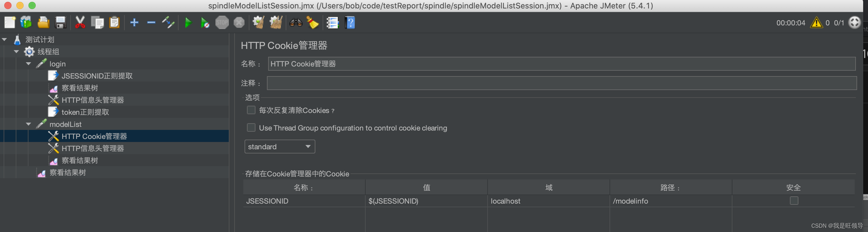Click the Collapse All minus icon
This screenshot has height=232, width=868.
pyautogui.click(x=151, y=23)
